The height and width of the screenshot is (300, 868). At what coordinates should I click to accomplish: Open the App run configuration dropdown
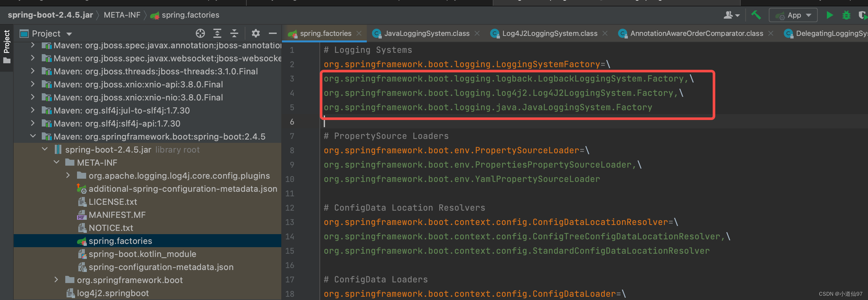coord(793,15)
